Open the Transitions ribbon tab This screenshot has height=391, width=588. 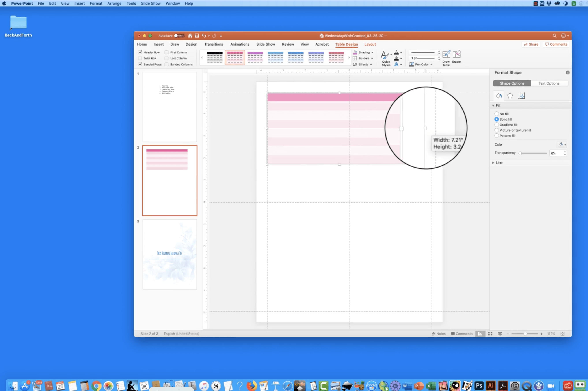point(213,44)
